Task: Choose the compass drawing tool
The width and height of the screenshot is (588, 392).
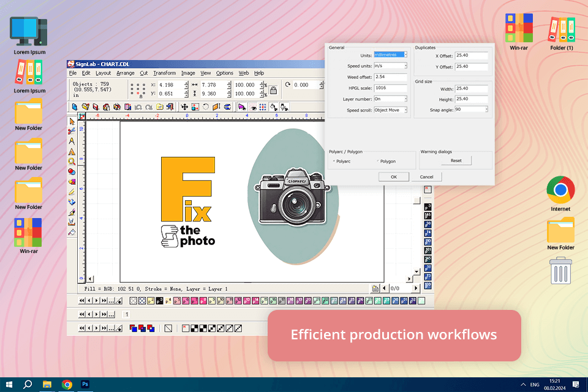Action: pos(72,141)
